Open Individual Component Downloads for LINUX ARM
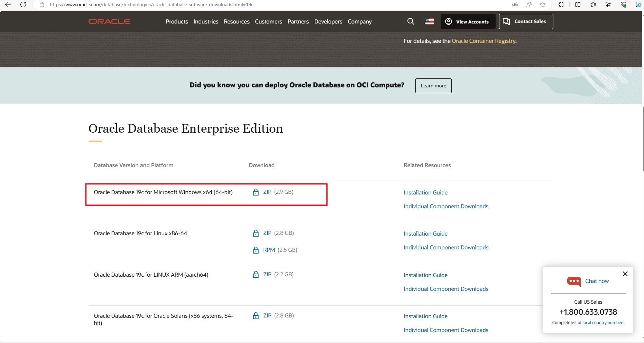Screen dimensions: 644x343 click(x=446, y=289)
